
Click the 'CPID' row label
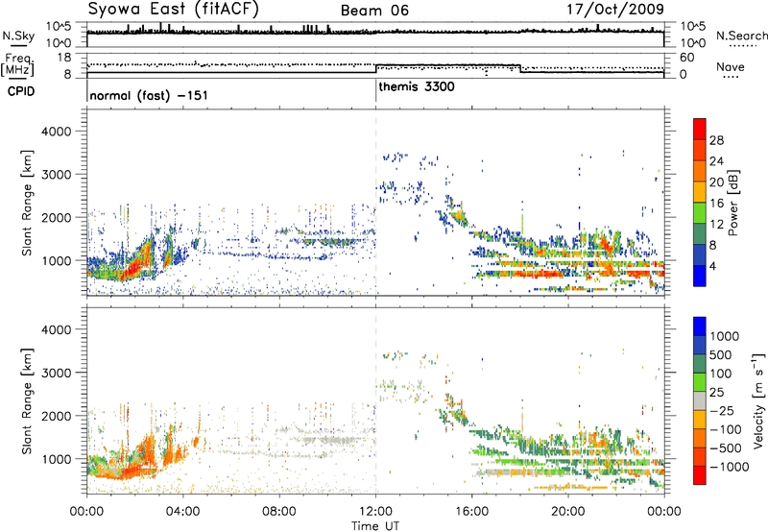(21, 91)
